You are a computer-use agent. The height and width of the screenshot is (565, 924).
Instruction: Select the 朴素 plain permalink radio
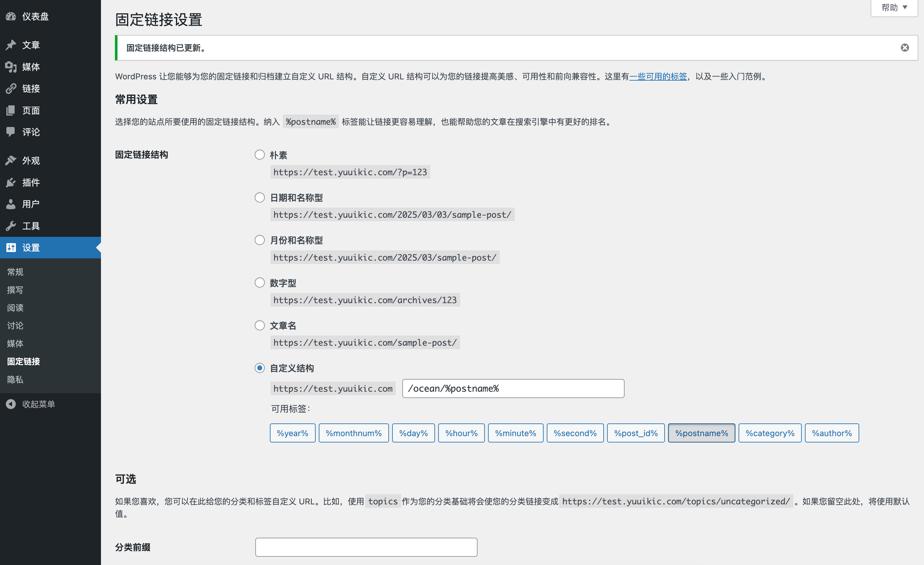(x=259, y=155)
